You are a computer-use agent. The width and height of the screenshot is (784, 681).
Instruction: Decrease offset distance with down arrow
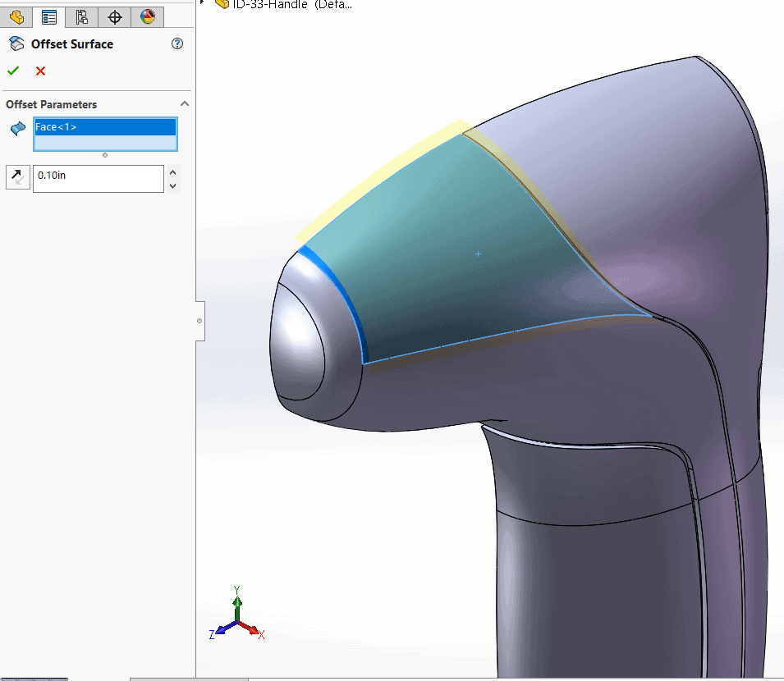(173, 186)
